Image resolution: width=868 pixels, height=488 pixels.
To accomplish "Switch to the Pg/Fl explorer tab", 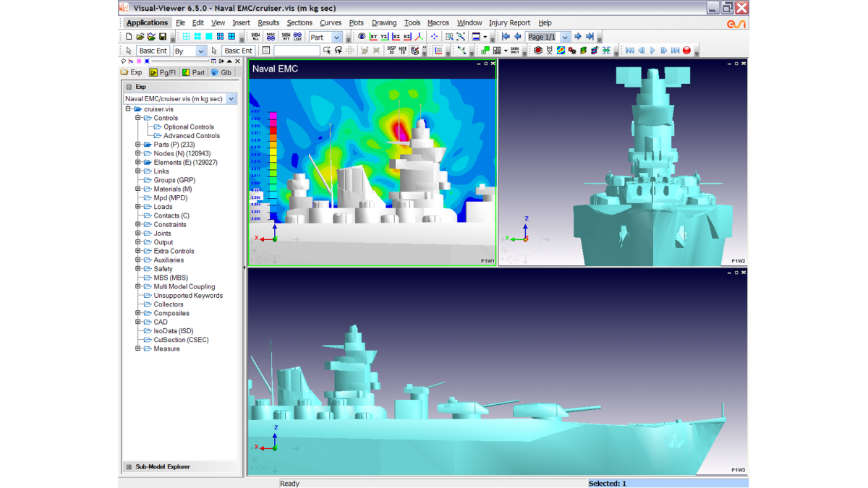I will (163, 72).
